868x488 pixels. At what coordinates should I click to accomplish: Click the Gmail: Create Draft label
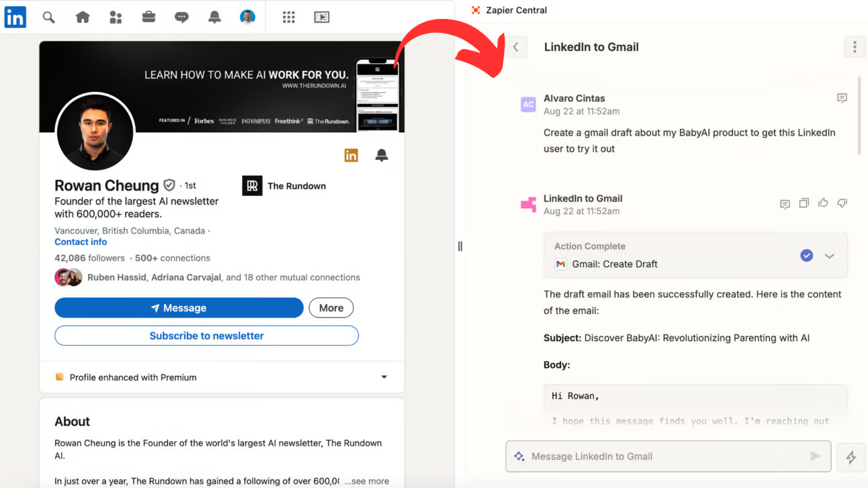(615, 264)
